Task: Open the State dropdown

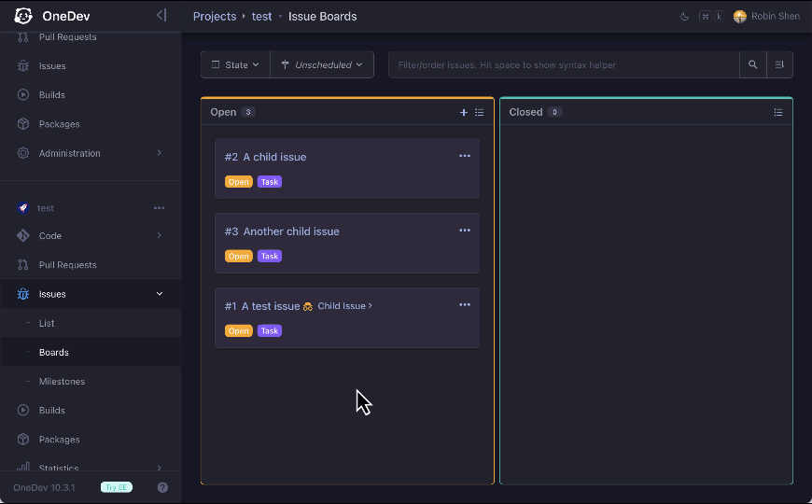Action: coord(235,65)
